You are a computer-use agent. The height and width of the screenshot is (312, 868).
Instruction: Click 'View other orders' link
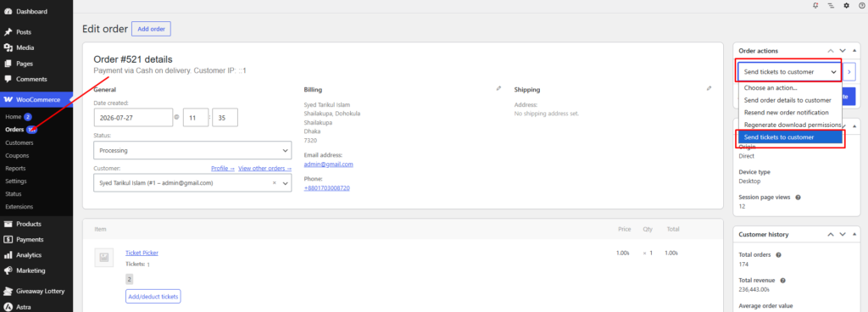[264, 168]
